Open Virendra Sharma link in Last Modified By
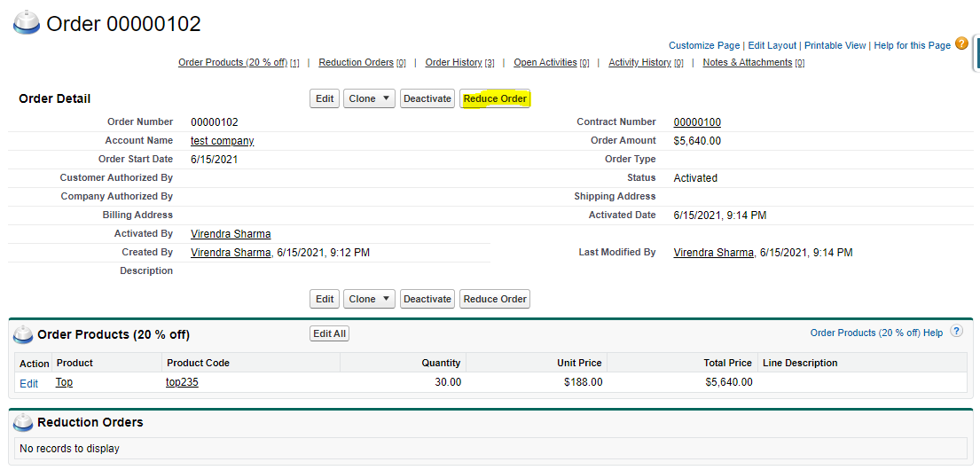 pyautogui.click(x=714, y=253)
